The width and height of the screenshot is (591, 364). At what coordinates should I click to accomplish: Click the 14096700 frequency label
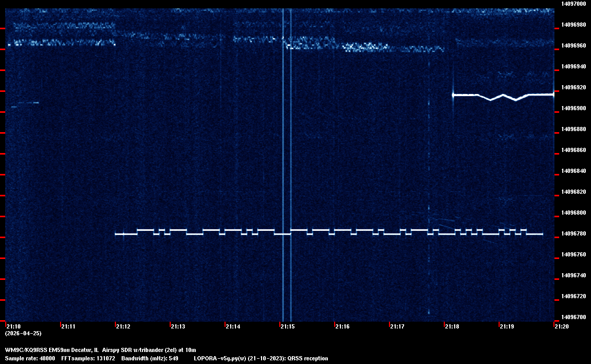[x=573, y=317]
